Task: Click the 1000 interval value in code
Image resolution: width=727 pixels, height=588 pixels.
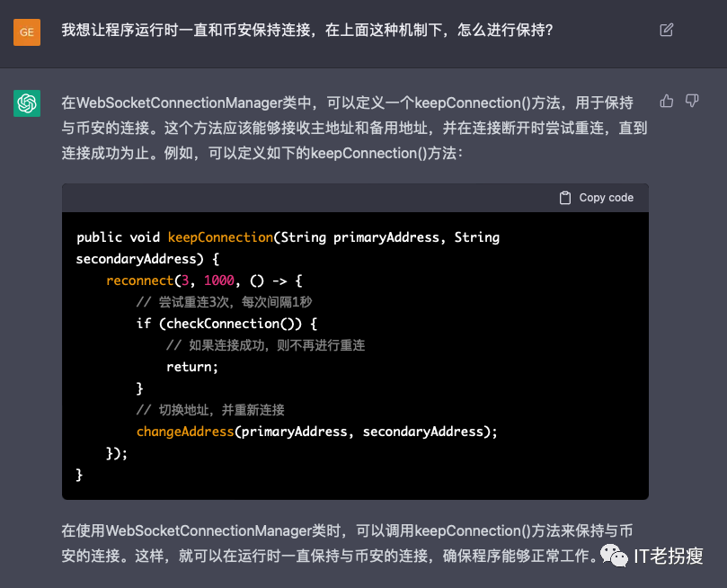Action: coord(219,281)
